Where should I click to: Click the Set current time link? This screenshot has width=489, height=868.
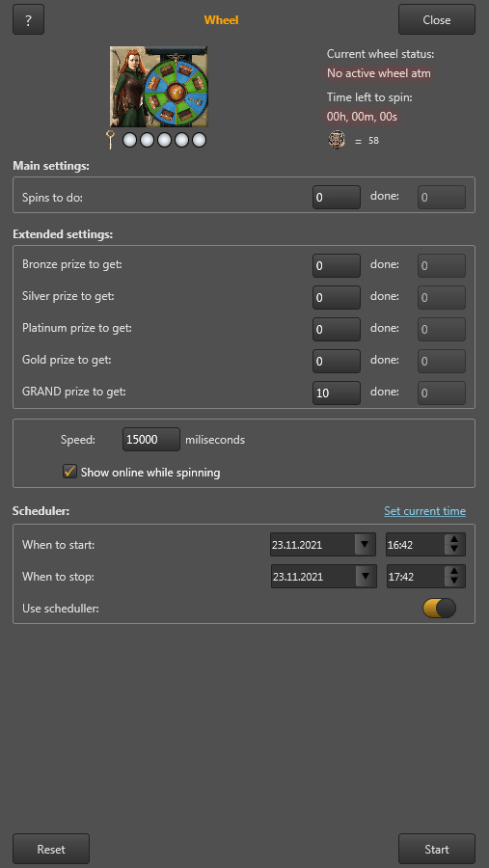click(424, 511)
